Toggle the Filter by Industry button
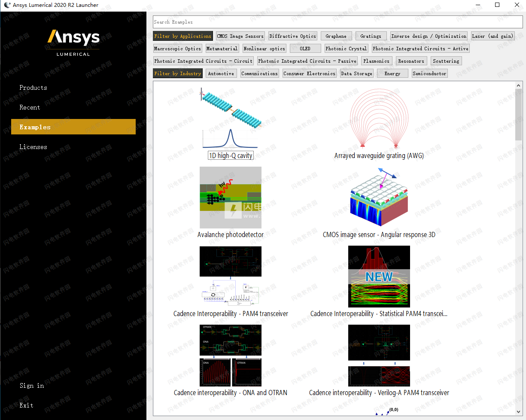 [178, 73]
